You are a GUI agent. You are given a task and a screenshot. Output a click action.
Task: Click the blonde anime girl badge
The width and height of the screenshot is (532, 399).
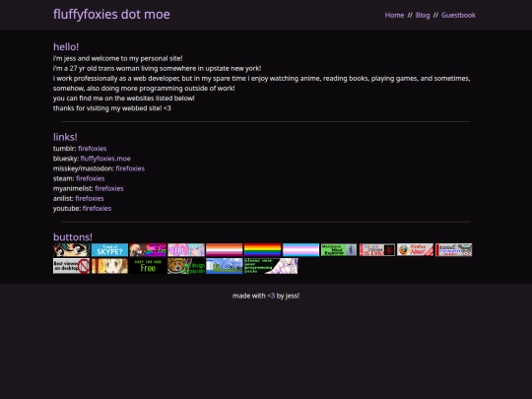pyautogui.click(x=109, y=266)
